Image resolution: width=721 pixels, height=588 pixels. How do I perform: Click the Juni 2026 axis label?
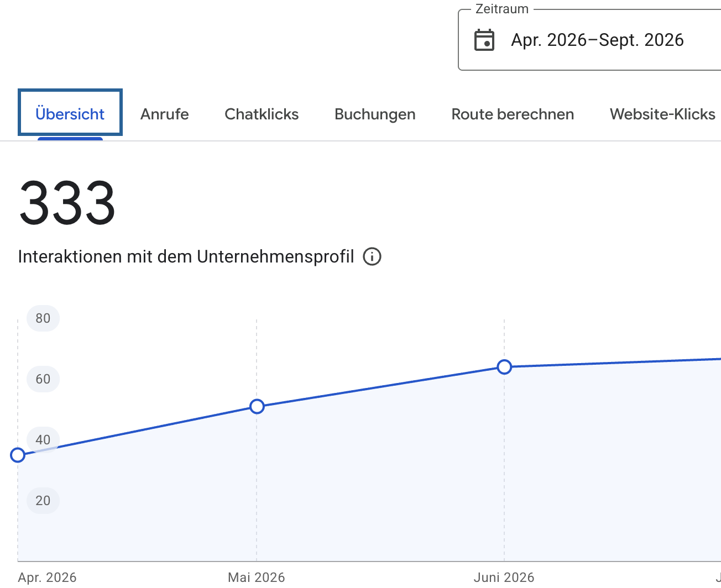click(504, 577)
